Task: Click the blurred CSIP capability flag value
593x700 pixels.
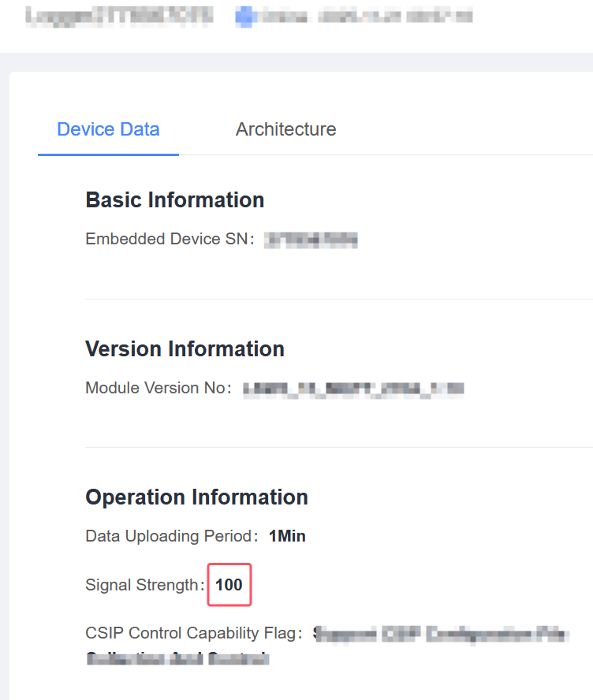Action: [440, 634]
